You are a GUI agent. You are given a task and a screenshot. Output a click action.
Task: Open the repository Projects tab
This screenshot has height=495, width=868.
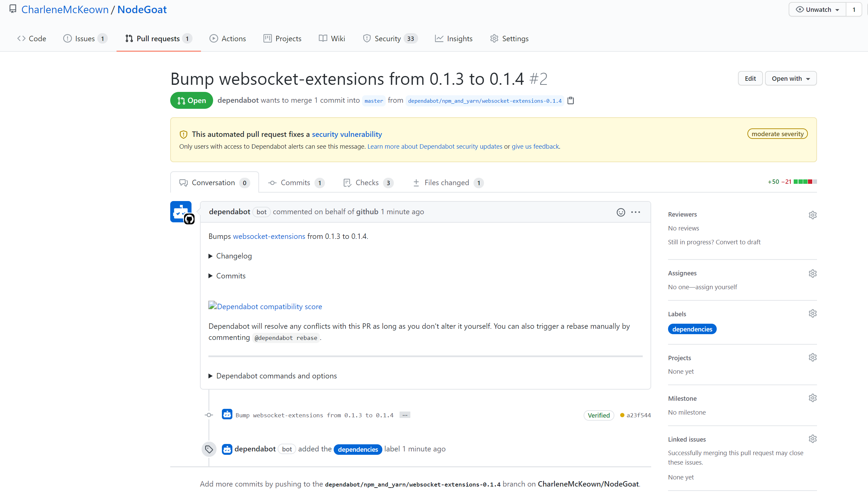[x=282, y=39]
